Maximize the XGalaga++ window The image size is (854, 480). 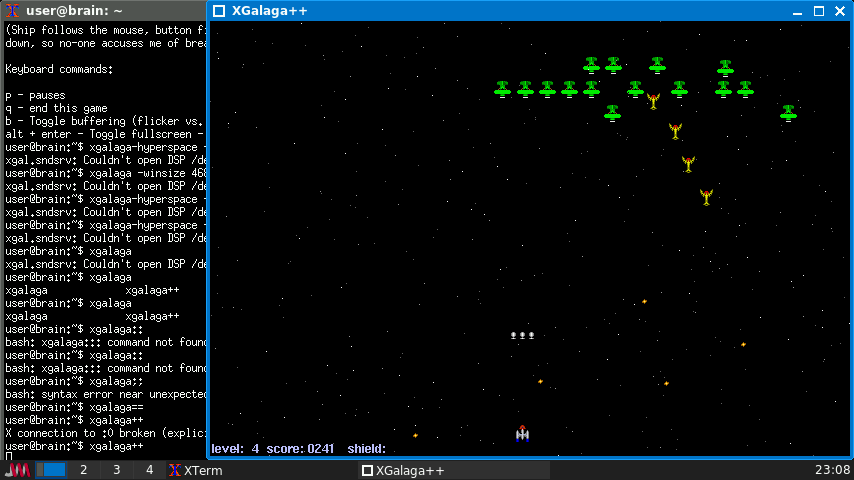pyautogui.click(x=819, y=11)
